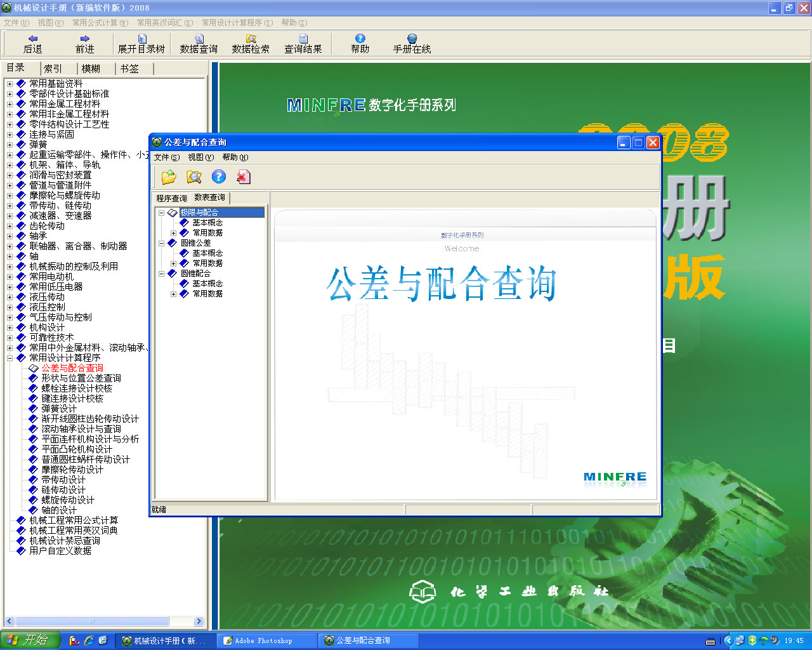Screen dimensions: 812x650
Task: Switch to 机械设计手册 on the taskbar
Action: click(x=164, y=641)
